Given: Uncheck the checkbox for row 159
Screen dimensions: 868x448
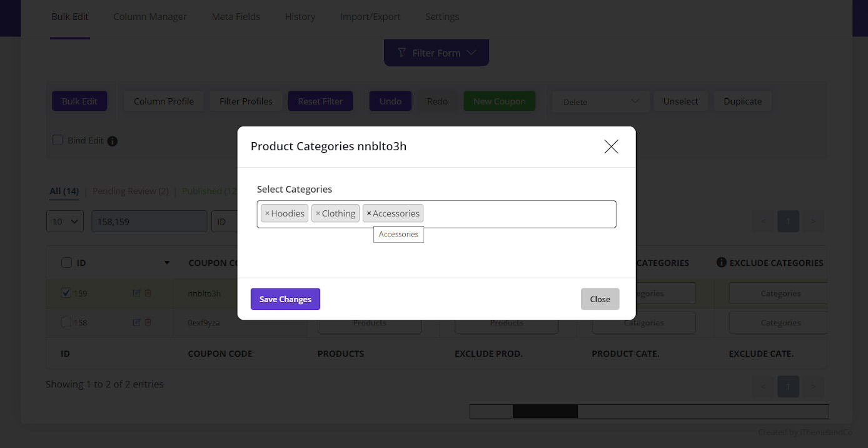Looking at the screenshot, I should click(x=66, y=293).
